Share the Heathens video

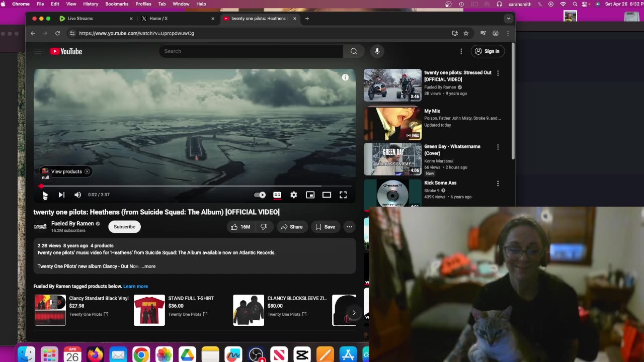point(292,227)
